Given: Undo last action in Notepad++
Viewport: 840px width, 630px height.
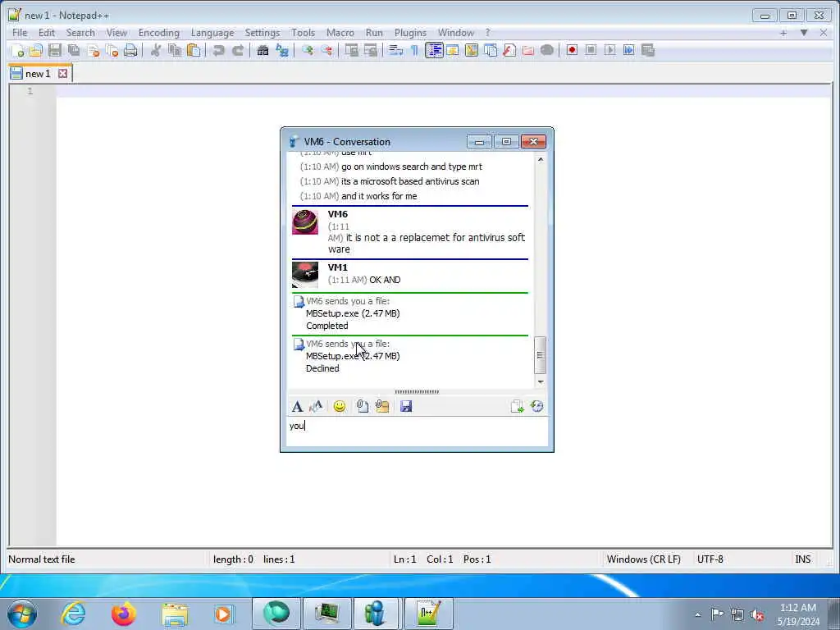Looking at the screenshot, I should point(218,50).
